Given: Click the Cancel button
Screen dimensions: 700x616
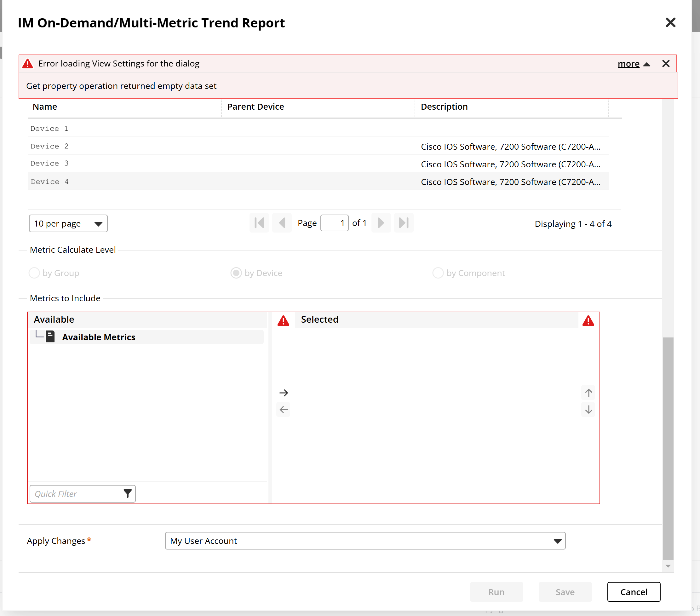Looking at the screenshot, I should tap(634, 592).
